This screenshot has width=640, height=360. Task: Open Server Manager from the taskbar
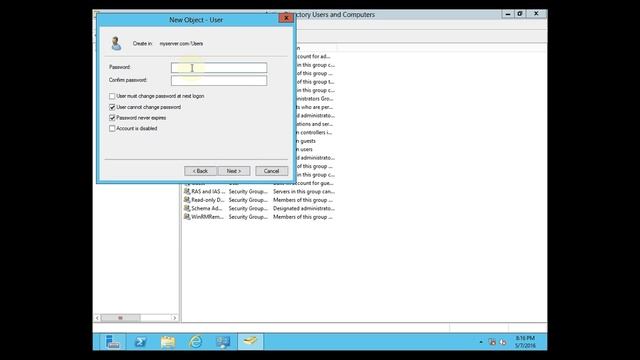pos(112,342)
